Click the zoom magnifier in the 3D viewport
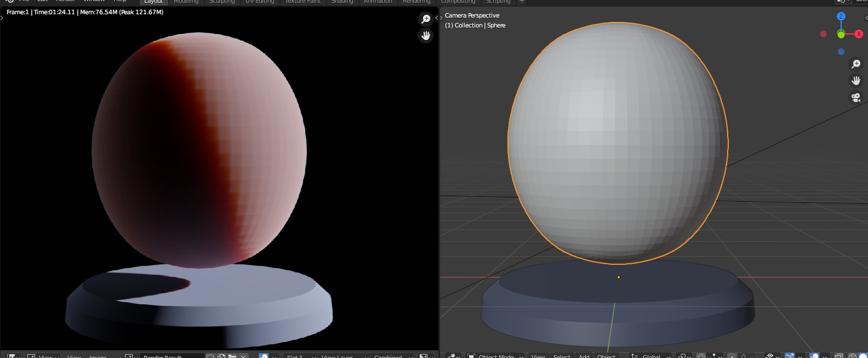868x358 pixels. tap(855, 64)
